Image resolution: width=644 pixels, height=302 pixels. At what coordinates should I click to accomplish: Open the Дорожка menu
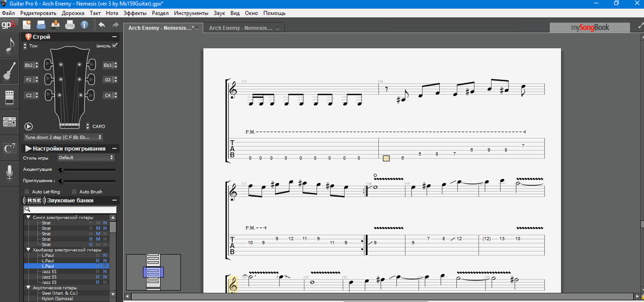point(73,13)
